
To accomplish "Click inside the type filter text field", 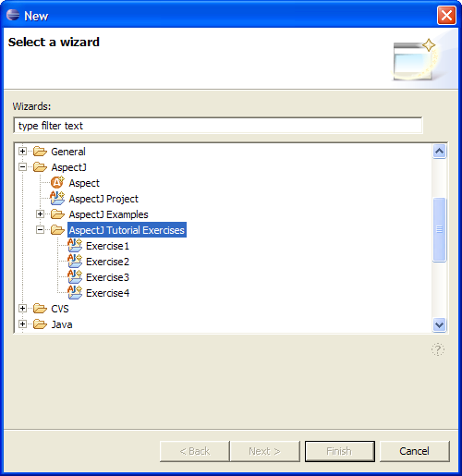I will (x=218, y=126).
